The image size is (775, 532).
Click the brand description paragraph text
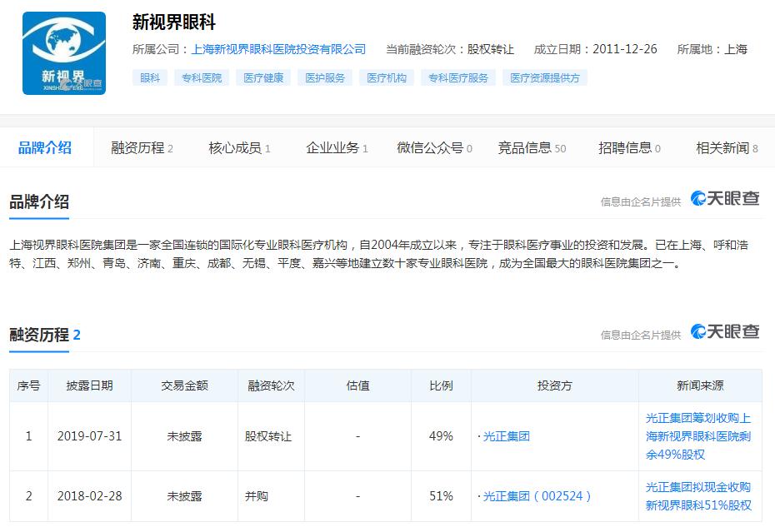[378, 254]
